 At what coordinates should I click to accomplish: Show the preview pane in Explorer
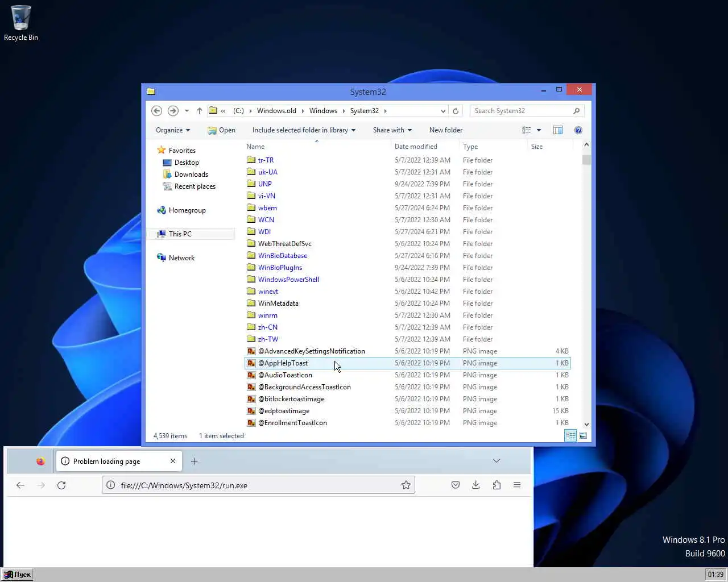[x=558, y=130]
